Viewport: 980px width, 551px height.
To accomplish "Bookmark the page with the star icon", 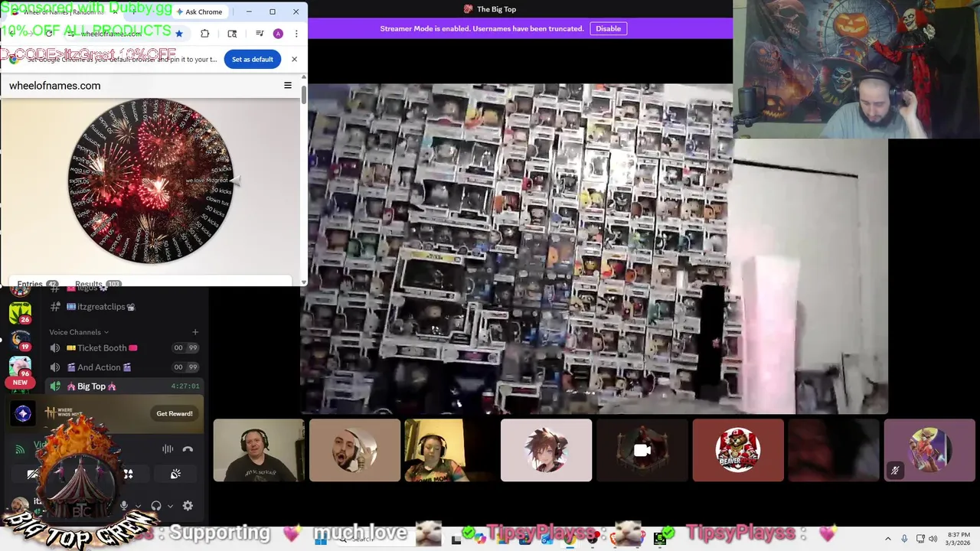I will (179, 34).
